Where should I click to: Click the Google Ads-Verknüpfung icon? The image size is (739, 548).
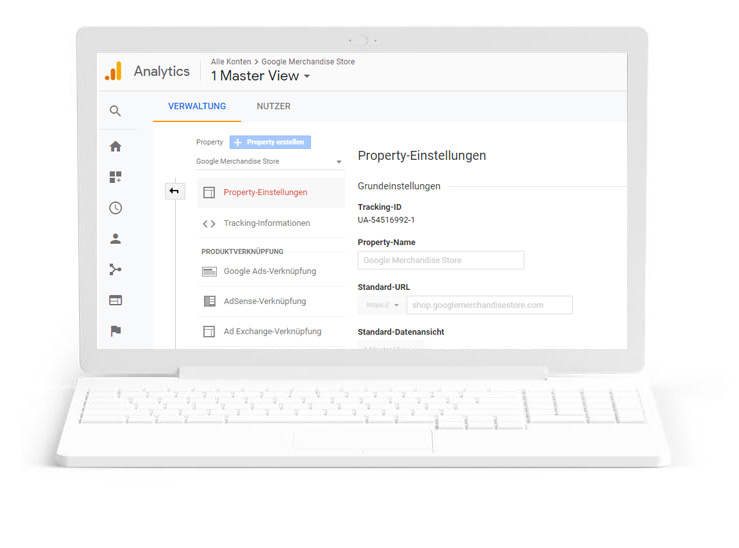coord(209,271)
